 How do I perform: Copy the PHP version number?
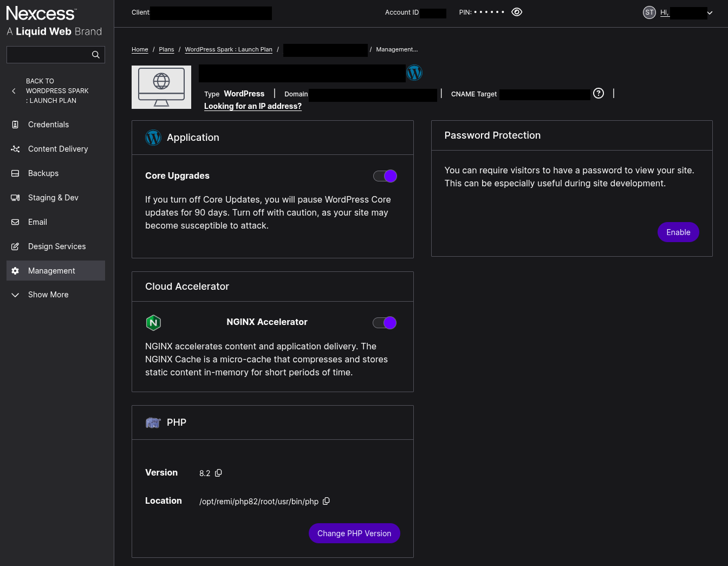coord(218,473)
